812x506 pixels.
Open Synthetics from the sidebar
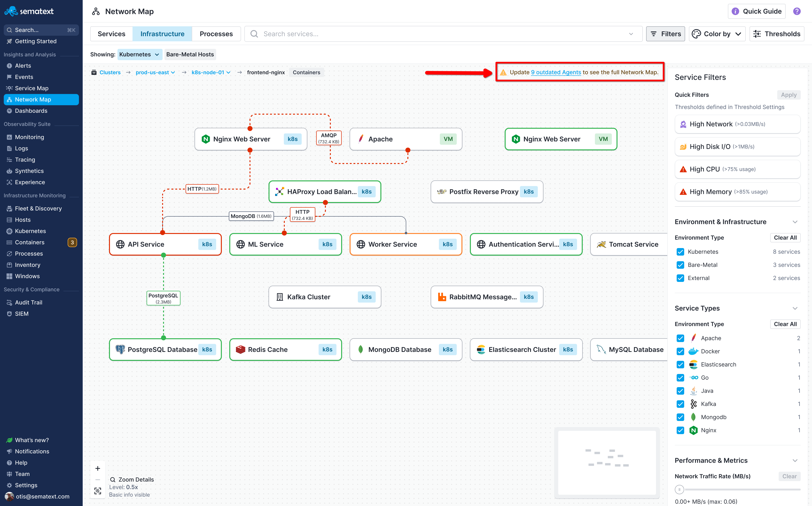tap(29, 171)
